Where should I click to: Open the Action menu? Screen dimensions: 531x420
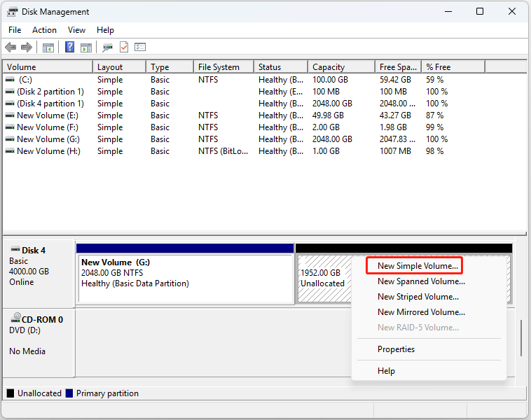tap(44, 30)
